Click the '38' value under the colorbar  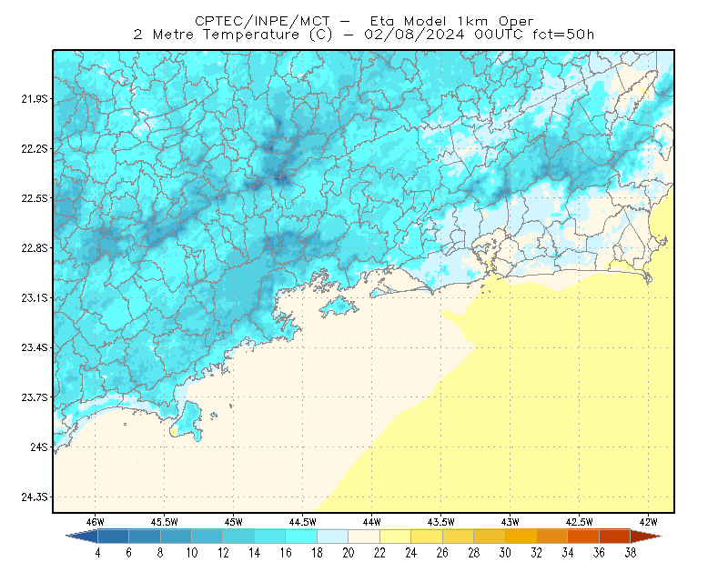click(631, 553)
